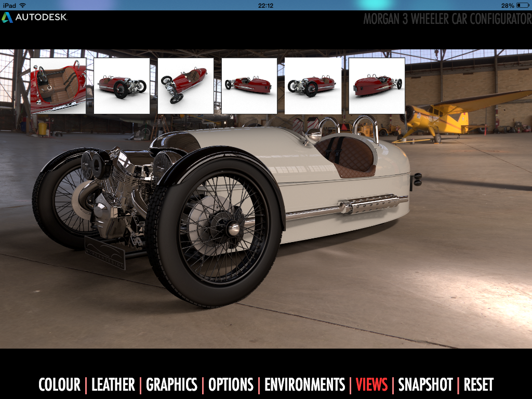
Task: Open the LEATHER options menu
Action: click(x=113, y=385)
